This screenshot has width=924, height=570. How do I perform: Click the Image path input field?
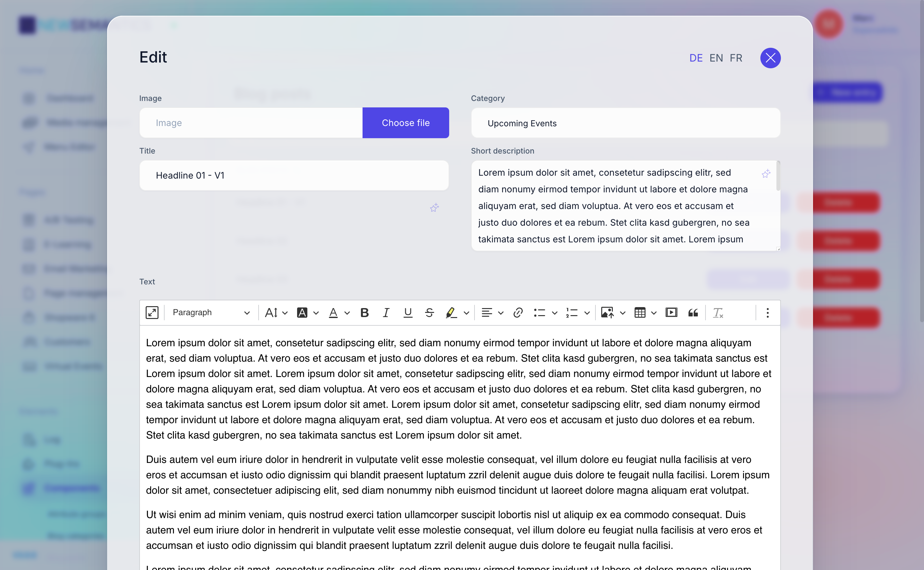[251, 123]
